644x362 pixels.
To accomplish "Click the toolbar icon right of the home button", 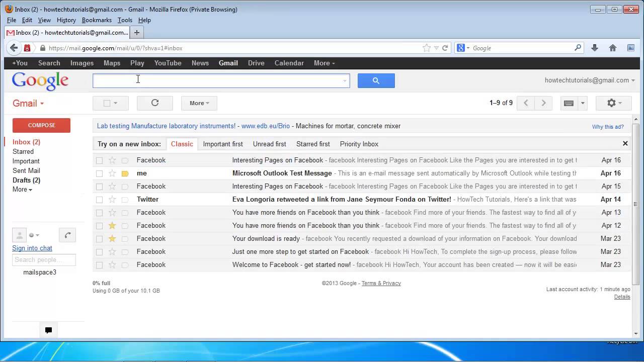I will 631,48.
